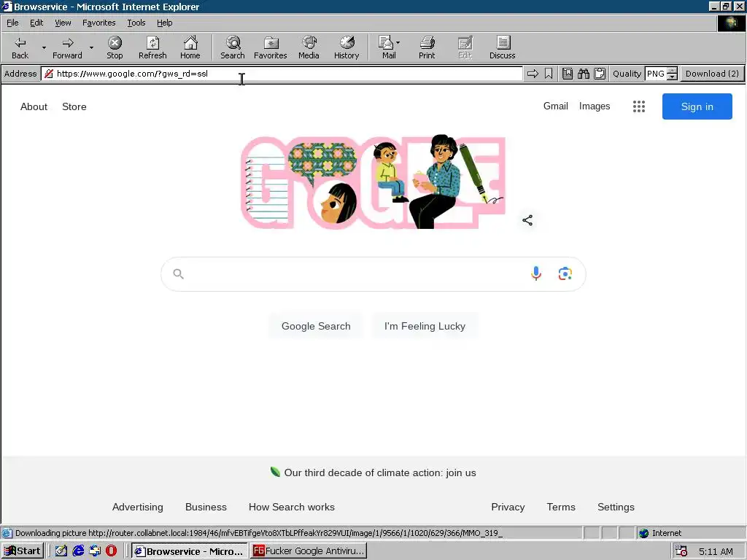Click the Doodle share icon
This screenshot has width=747, height=560.
(x=527, y=220)
